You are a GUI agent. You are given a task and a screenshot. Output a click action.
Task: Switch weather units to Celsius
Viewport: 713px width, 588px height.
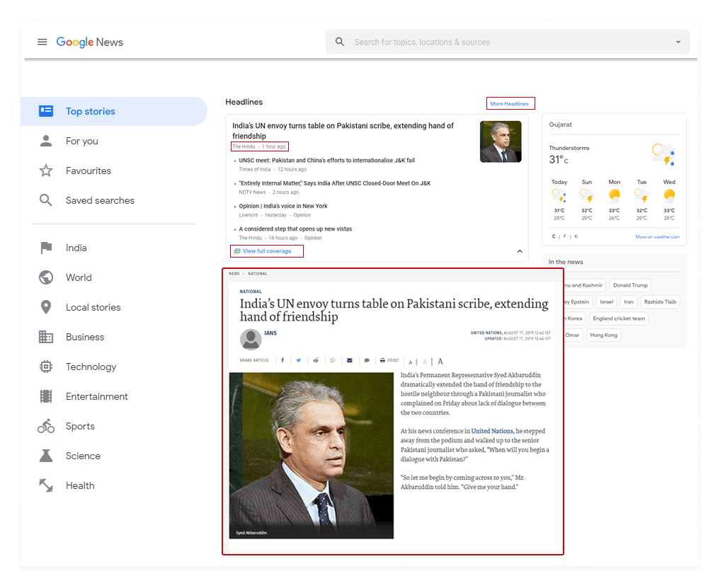tap(554, 237)
